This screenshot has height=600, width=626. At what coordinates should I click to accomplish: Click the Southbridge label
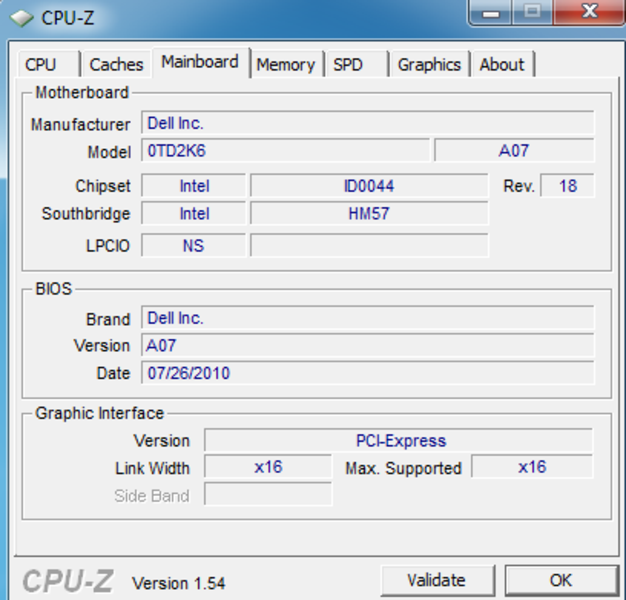pyautogui.click(x=86, y=214)
